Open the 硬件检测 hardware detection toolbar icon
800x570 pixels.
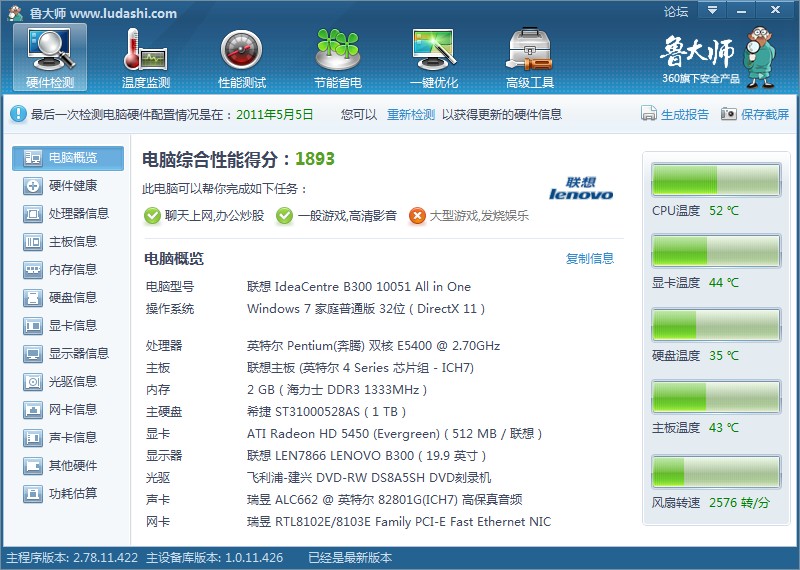click(x=50, y=58)
